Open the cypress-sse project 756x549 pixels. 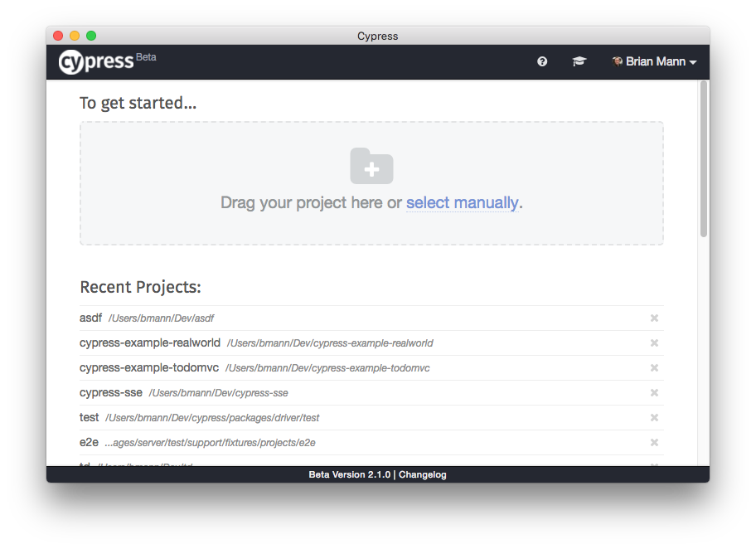point(371,393)
